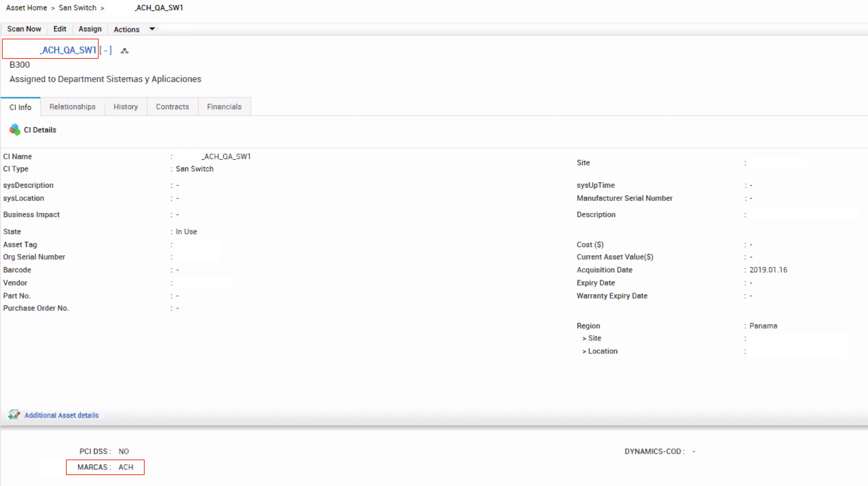Click the Scan Now button
The height and width of the screenshot is (486, 868).
[24, 29]
